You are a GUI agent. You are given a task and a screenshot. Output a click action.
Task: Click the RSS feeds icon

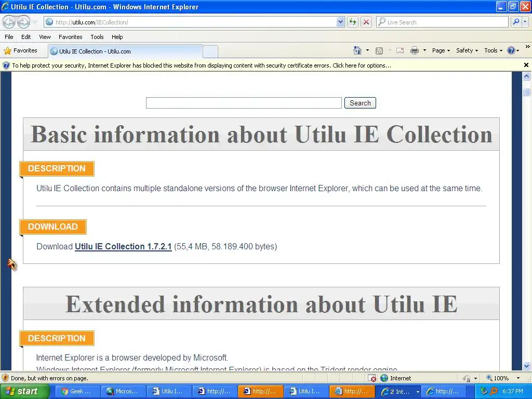pyautogui.click(x=379, y=50)
